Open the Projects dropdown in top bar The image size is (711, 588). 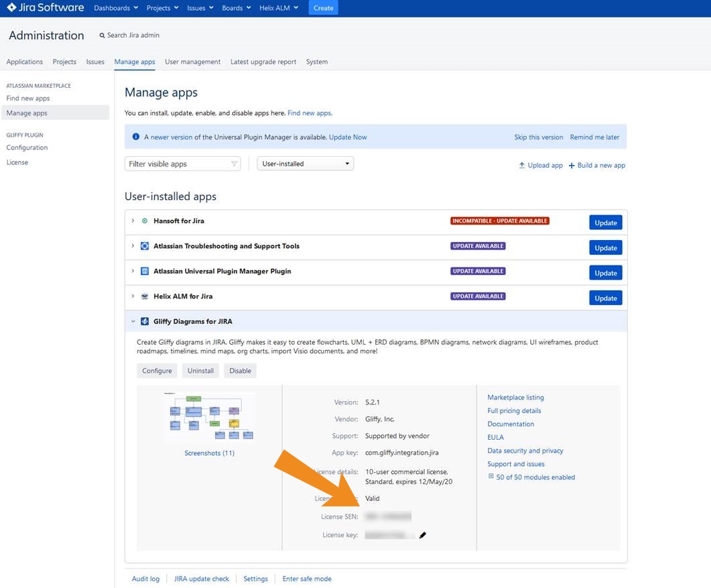tap(162, 8)
